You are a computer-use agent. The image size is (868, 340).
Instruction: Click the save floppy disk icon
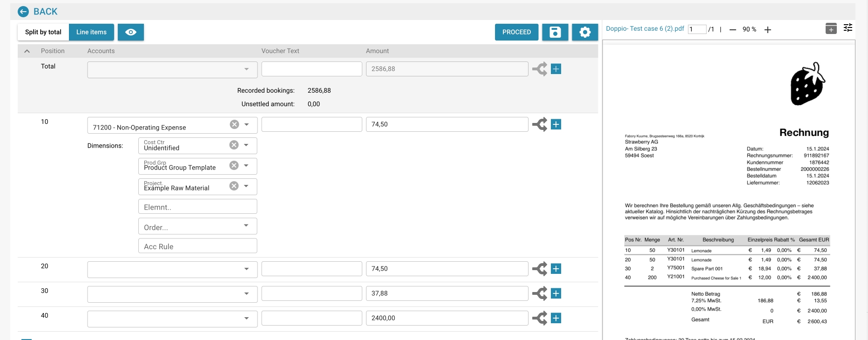click(x=555, y=32)
